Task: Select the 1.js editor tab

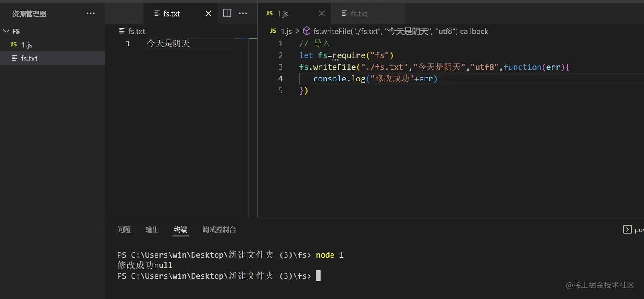Action: (x=282, y=13)
